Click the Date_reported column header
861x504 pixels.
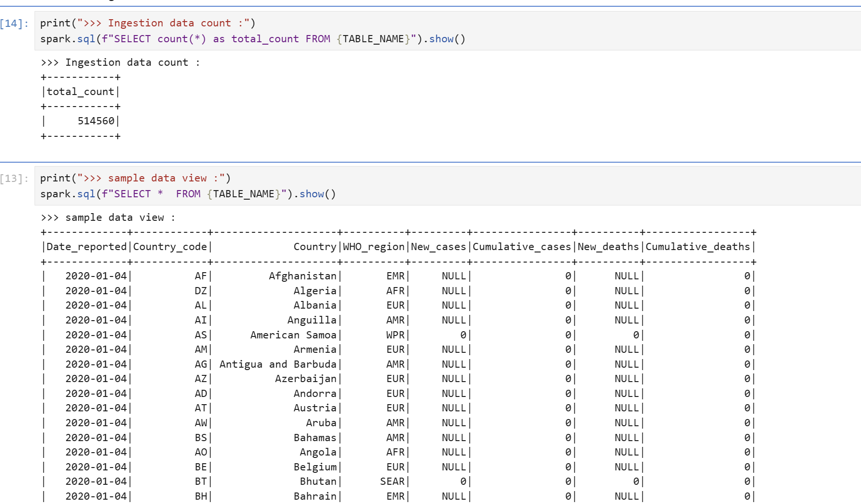[x=86, y=247]
